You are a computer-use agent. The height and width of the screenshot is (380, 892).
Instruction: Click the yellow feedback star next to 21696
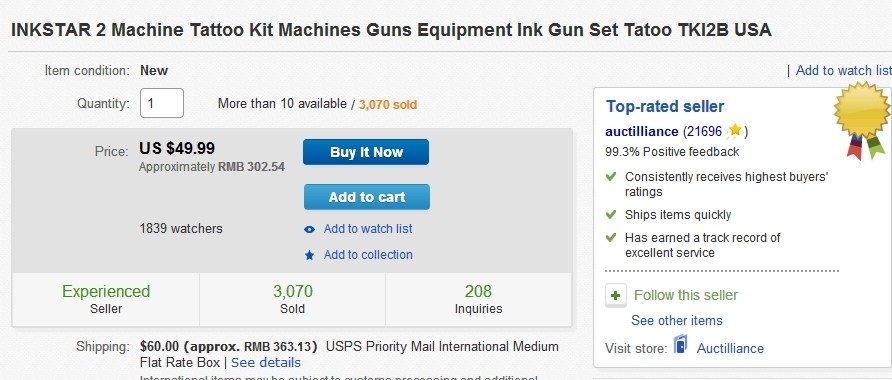734,131
